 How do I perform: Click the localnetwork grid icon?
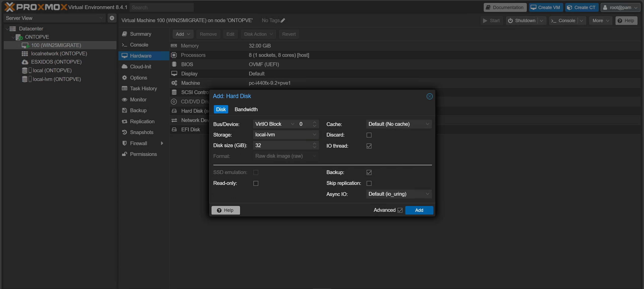(25, 54)
